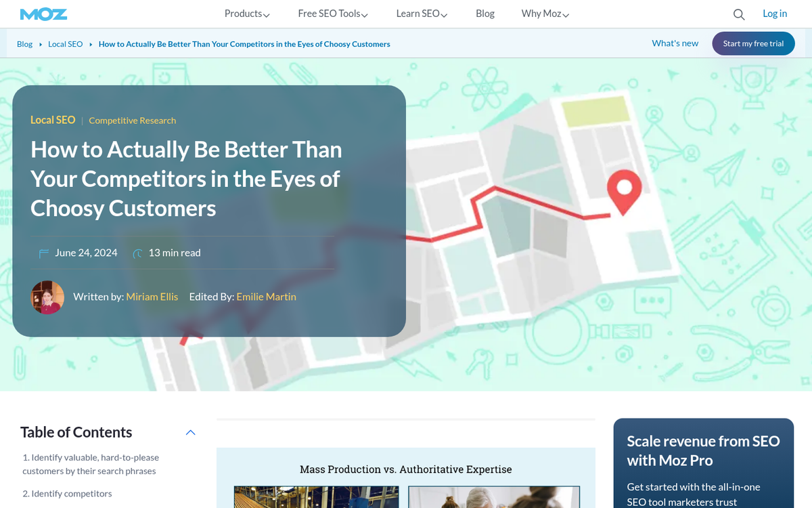Open the What's new link
The height and width of the screenshot is (508, 812).
(x=675, y=43)
